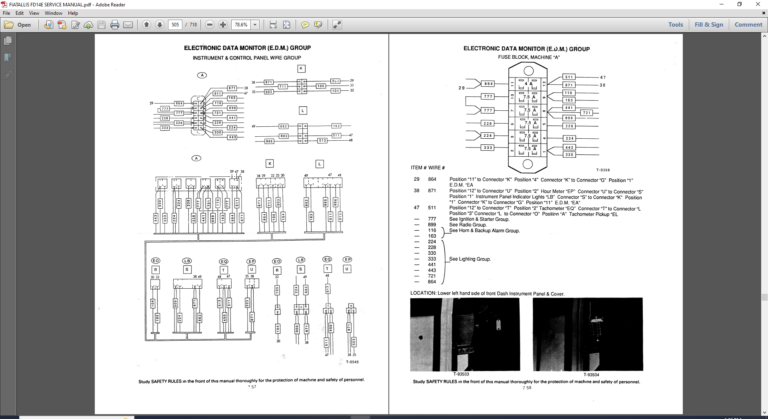Expand the Fill & Sign pane
Image resolution: width=768 pixels, height=419 pixels.
[709, 24]
